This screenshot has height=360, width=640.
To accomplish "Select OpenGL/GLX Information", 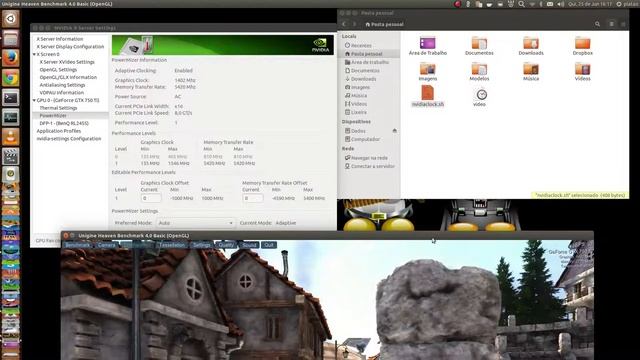I will click(x=68, y=77).
